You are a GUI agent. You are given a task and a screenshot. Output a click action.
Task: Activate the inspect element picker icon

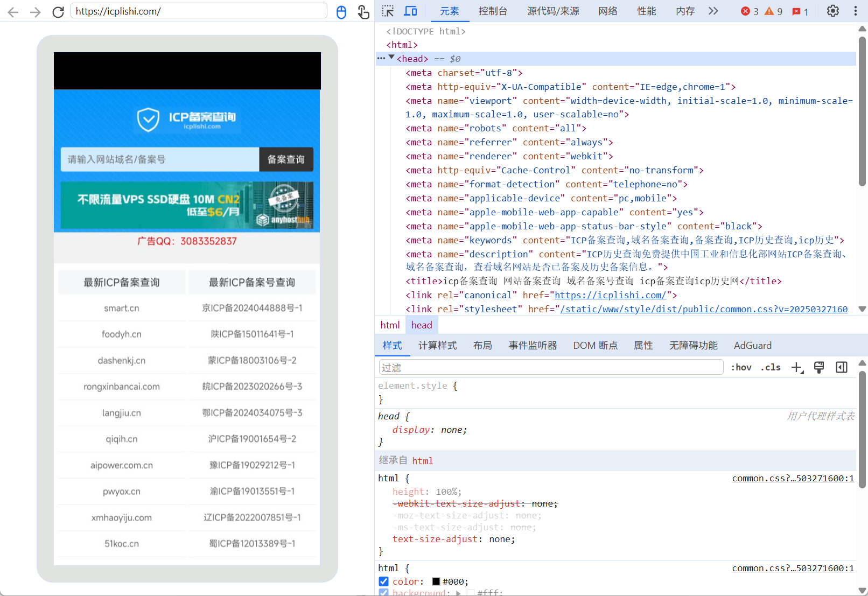click(388, 11)
